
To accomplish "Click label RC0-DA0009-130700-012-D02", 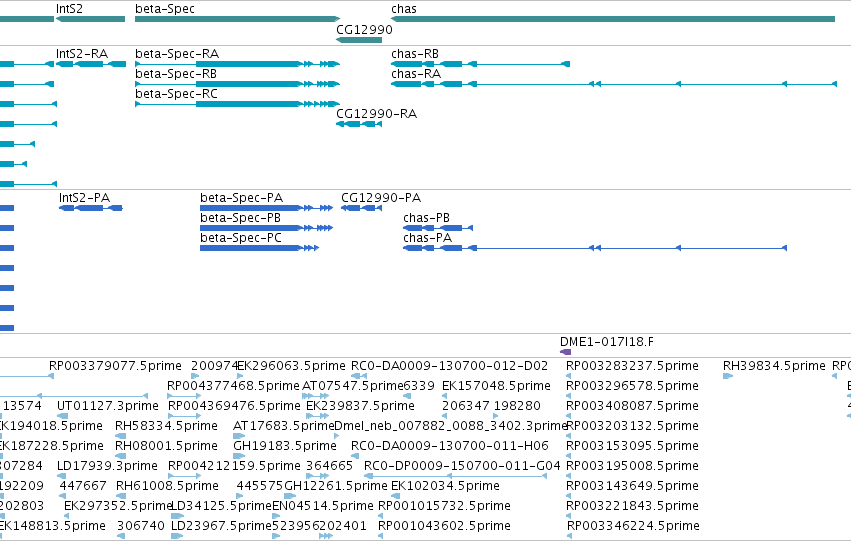I will click(x=449, y=366).
